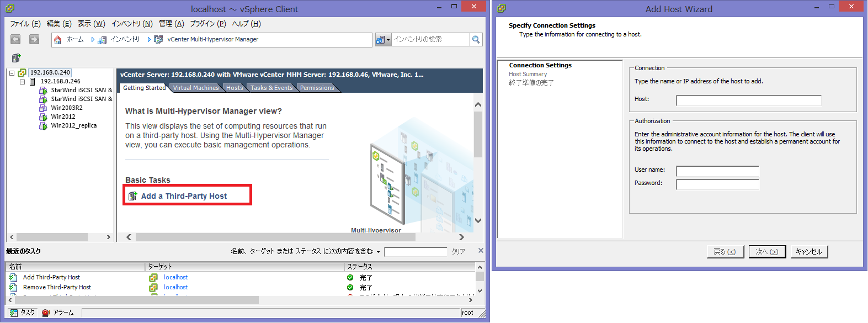Click the Win2012 virtual machine icon

[43, 117]
